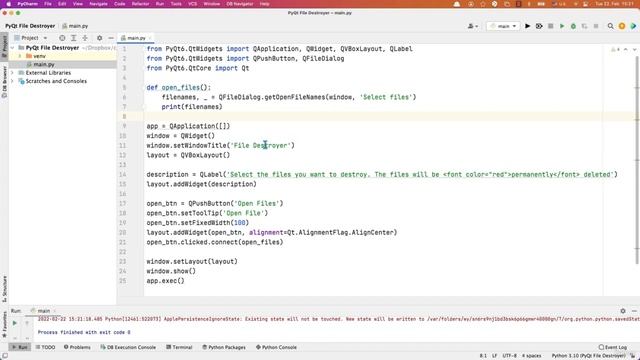
Task: Open the Code menu
Action: click(x=120, y=4)
